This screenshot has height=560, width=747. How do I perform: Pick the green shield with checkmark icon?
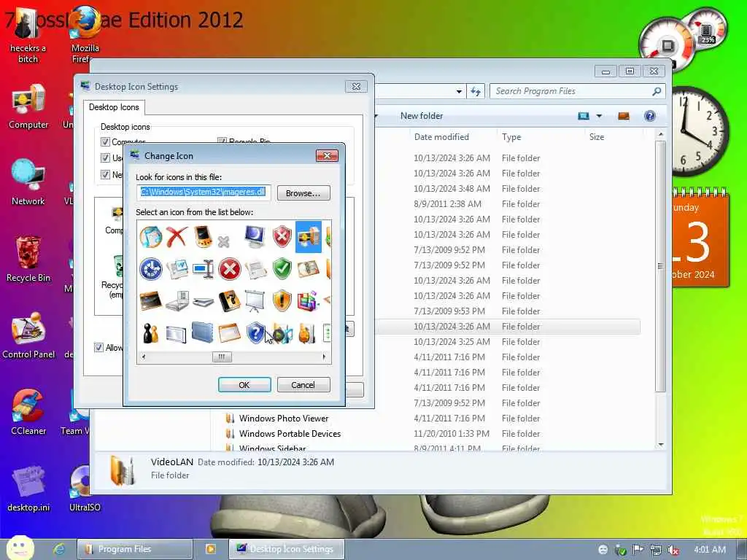click(282, 269)
